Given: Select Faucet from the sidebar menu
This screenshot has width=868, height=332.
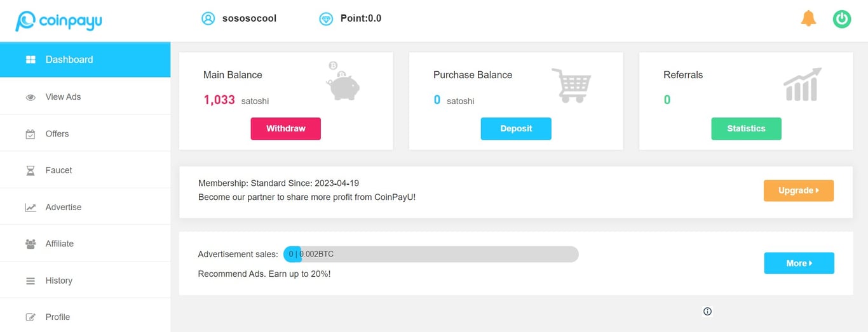Looking at the screenshot, I should point(85,170).
